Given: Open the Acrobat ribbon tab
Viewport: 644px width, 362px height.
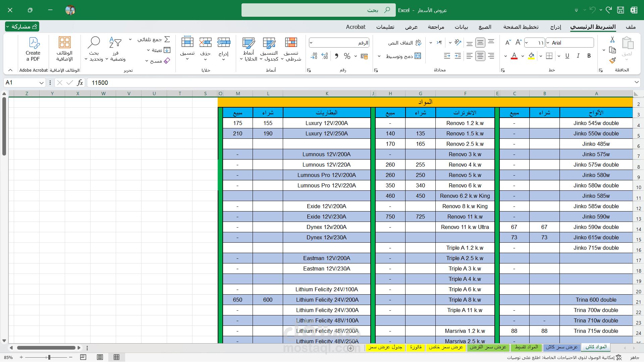Looking at the screenshot, I should (356, 27).
